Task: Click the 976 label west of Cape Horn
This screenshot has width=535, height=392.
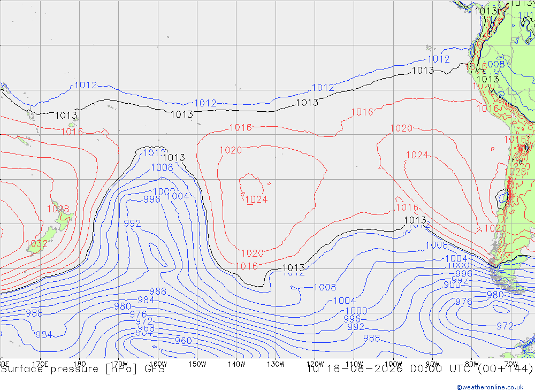Action: coord(464,302)
